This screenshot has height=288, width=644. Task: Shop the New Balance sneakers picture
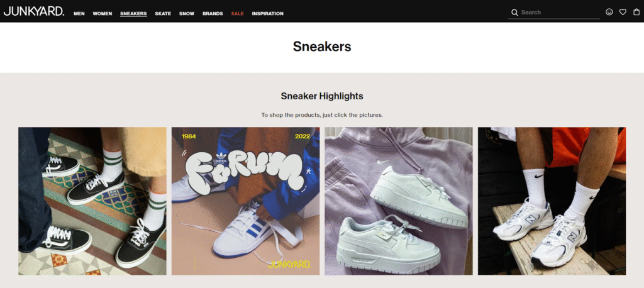click(552, 201)
